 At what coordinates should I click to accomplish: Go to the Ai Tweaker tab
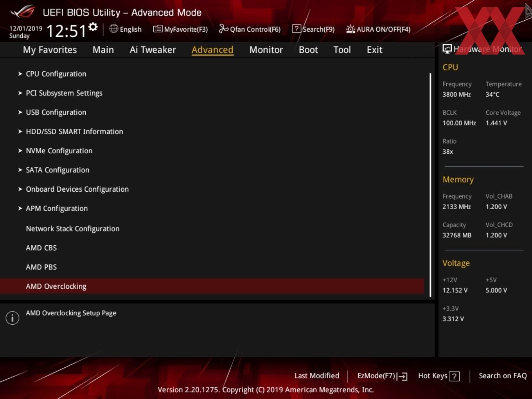(153, 50)
